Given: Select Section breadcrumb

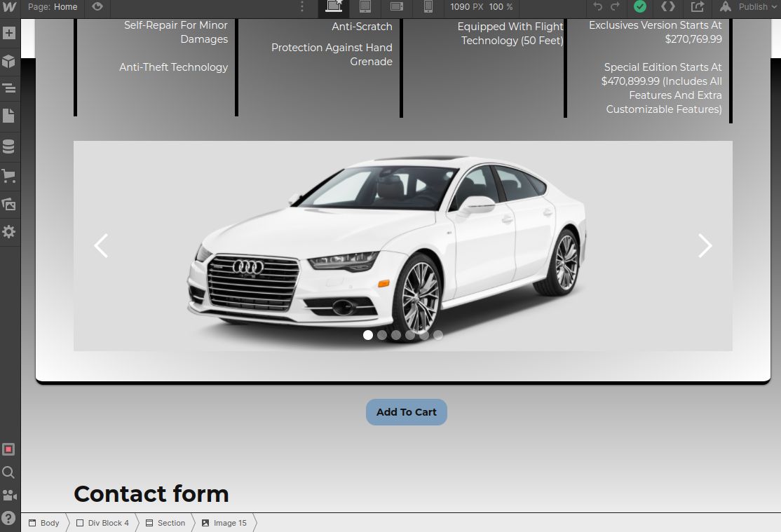Looking at the screenshot, I should click(x=166, y=523).
